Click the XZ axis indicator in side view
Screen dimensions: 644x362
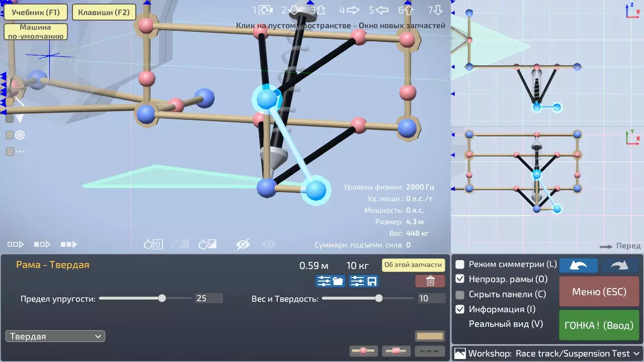632,11
